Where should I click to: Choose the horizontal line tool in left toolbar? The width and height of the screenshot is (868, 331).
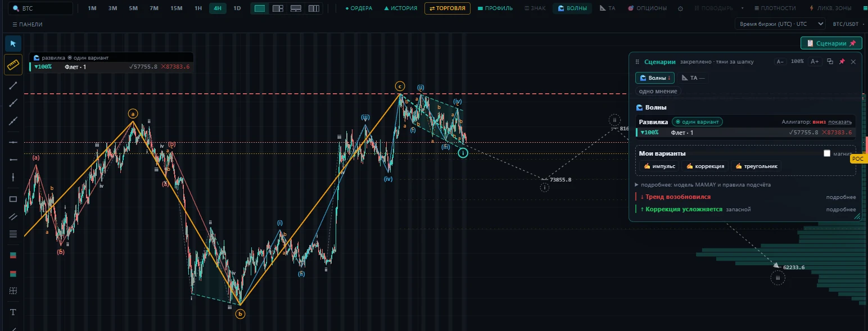click(x=13, y=142)
